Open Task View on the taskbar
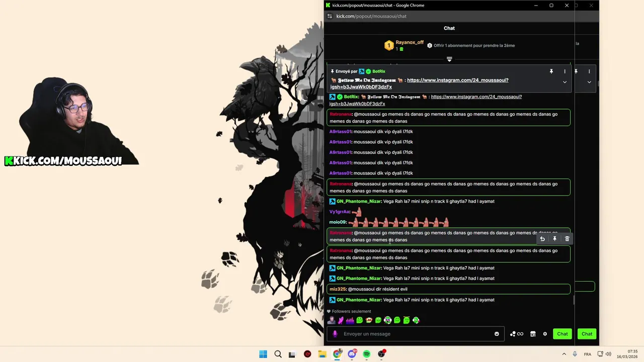The height and width of the screenshot is (362, 644). pos(292,354)
